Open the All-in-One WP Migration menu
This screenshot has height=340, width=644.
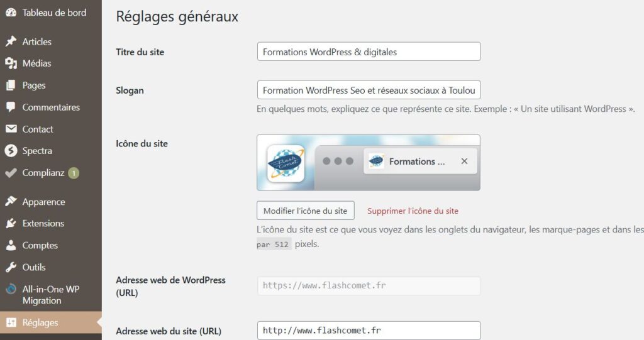tap(50, 295)
